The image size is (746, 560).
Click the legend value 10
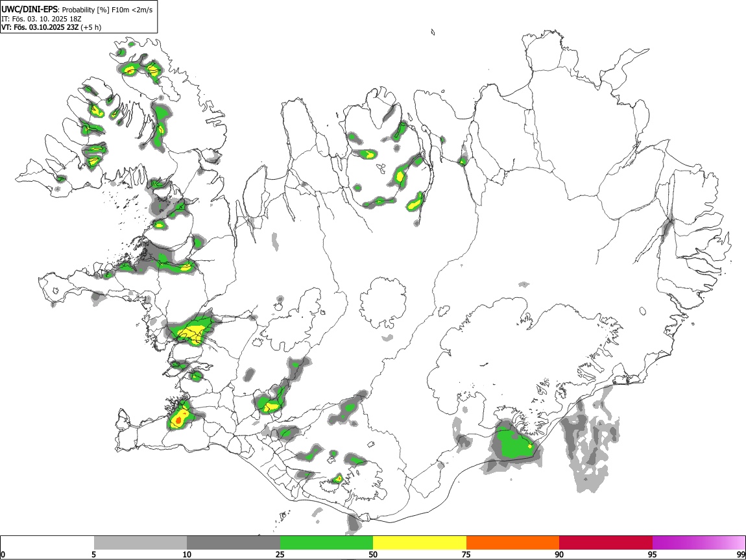[187, 555]
